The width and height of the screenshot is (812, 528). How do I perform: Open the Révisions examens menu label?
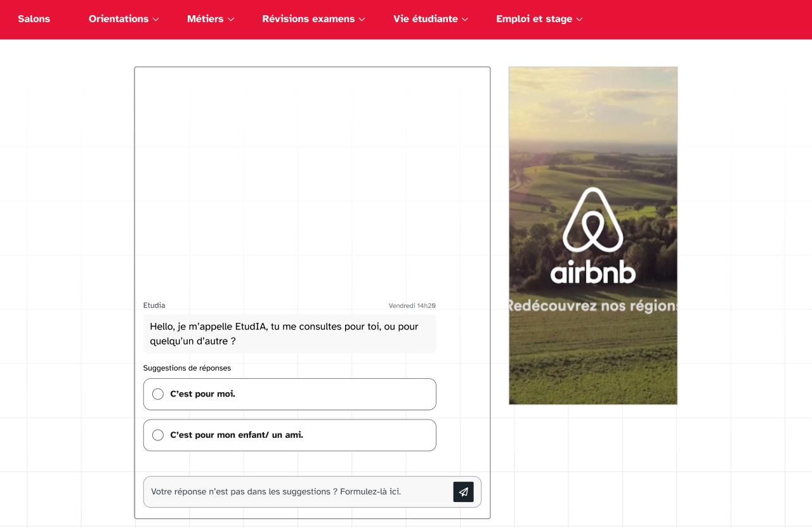click(x=308, y=19)
